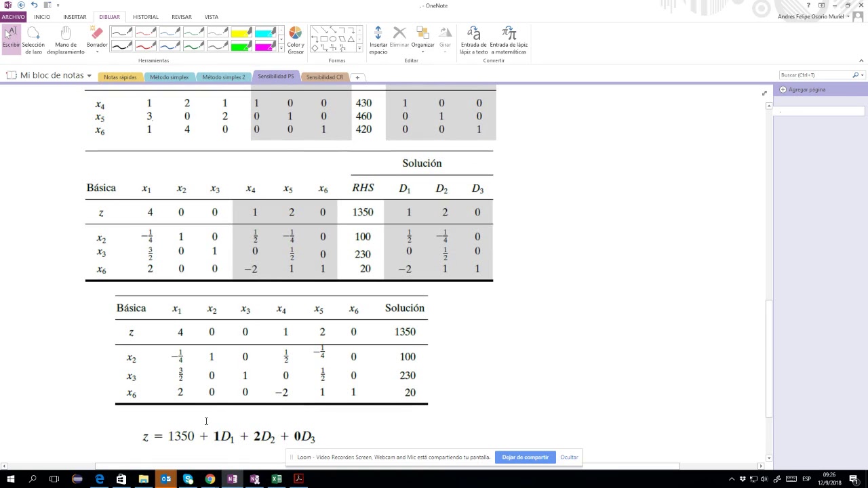The width and height of the screenshot is (868, 488).
Task: Switch to the INICIO ribbon tab
Action: click(x=42, y=17)
